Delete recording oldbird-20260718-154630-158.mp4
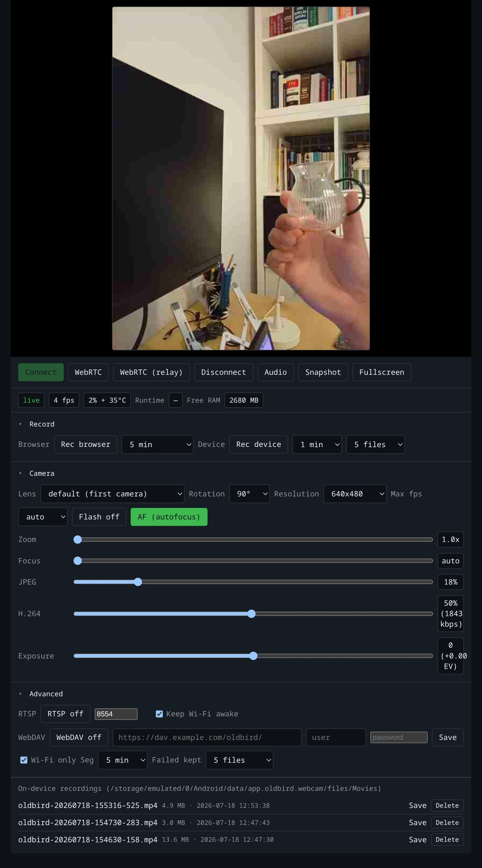 click(447, 840)
